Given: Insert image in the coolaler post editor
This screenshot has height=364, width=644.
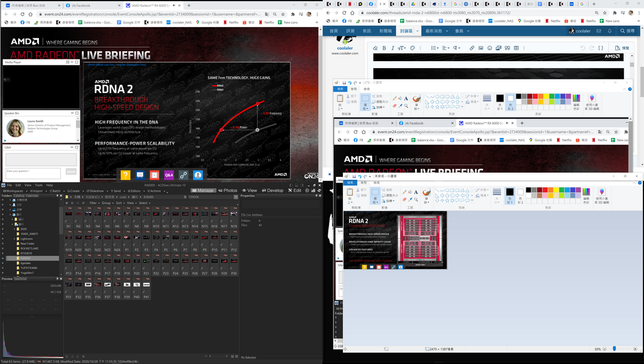Looking at the screenshot, I should (481, 48).
